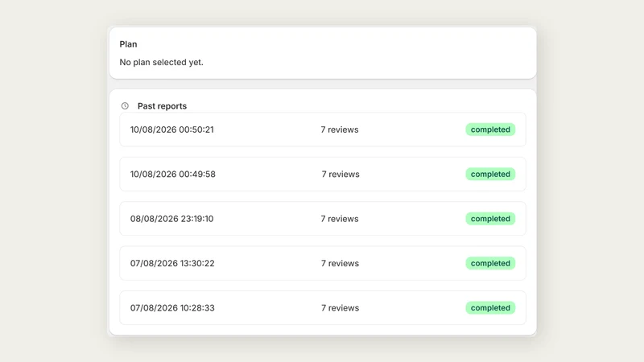This screenshot has width=644, height=362.
Task: Click completed status of the 13:30:22 report
Action: click(490, 263)
